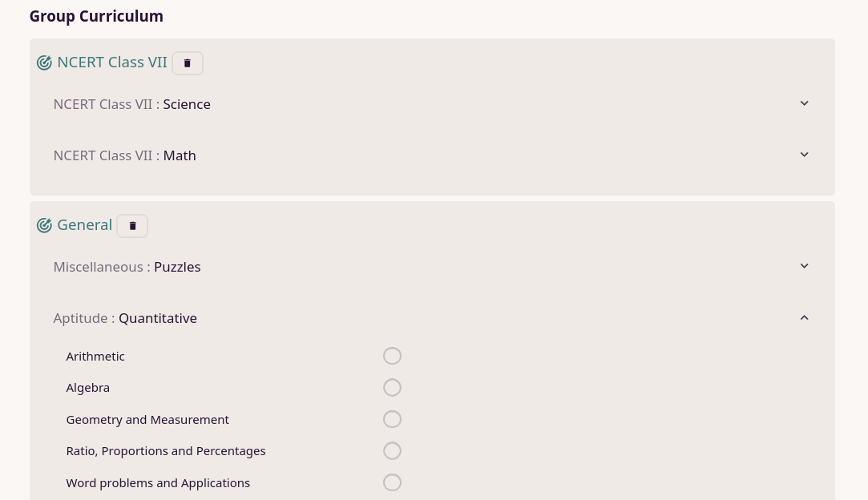Select the Algebra radio button
868x500 pixels.
(392, 388)
